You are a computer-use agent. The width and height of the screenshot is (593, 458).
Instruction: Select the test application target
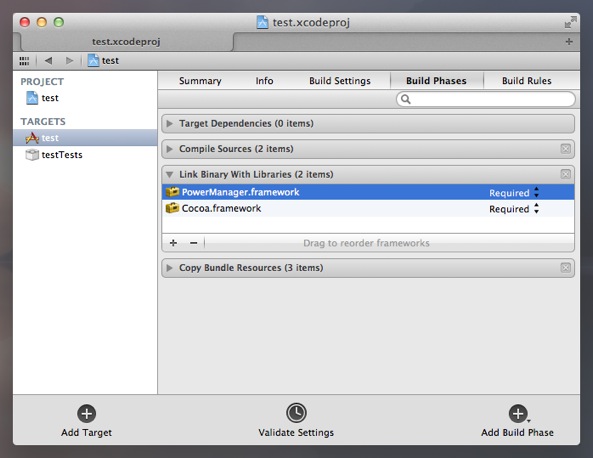85,138
